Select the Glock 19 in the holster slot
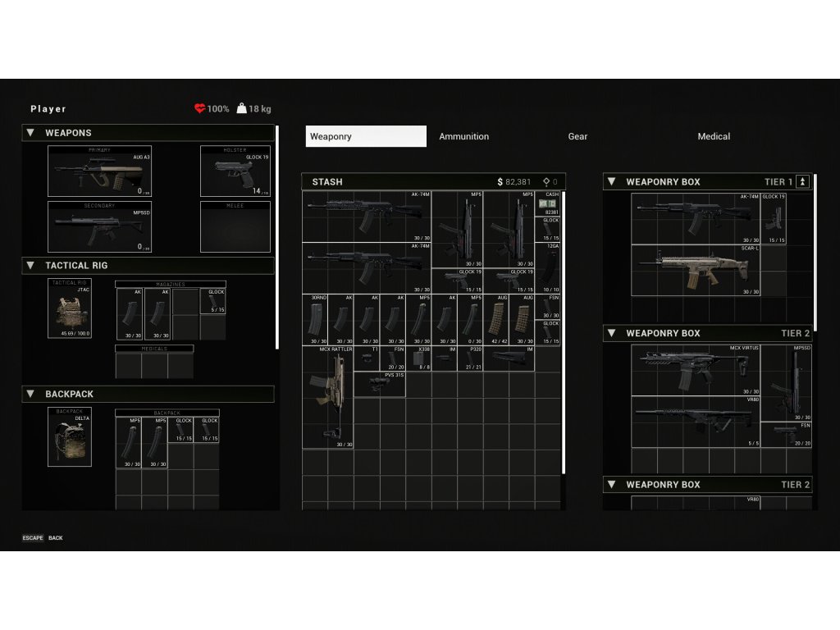 click(235, 171)
